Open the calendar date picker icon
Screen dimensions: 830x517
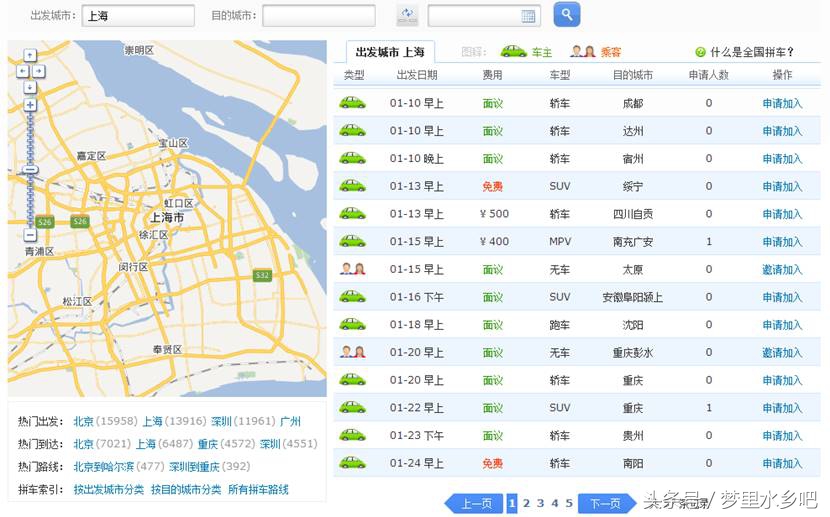528,16
